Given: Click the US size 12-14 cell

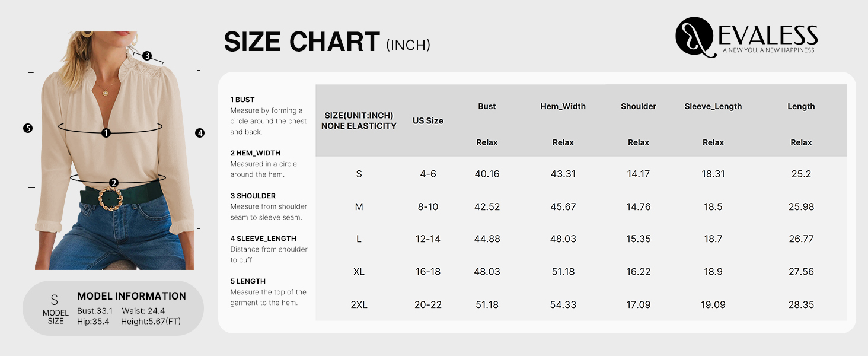Looking at the screenshot, I should tap(428, 239).
